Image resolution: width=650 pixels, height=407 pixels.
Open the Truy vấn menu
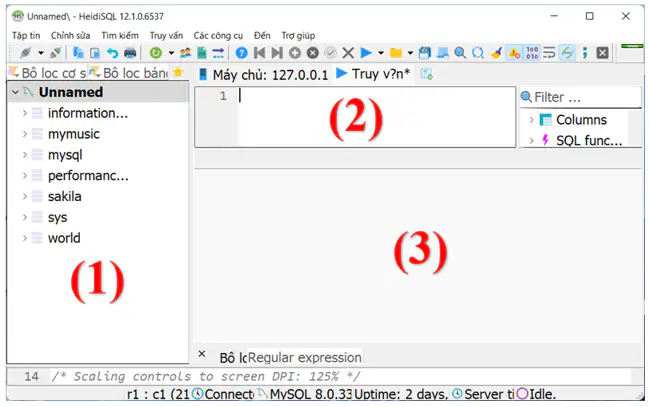click(166, 36)
